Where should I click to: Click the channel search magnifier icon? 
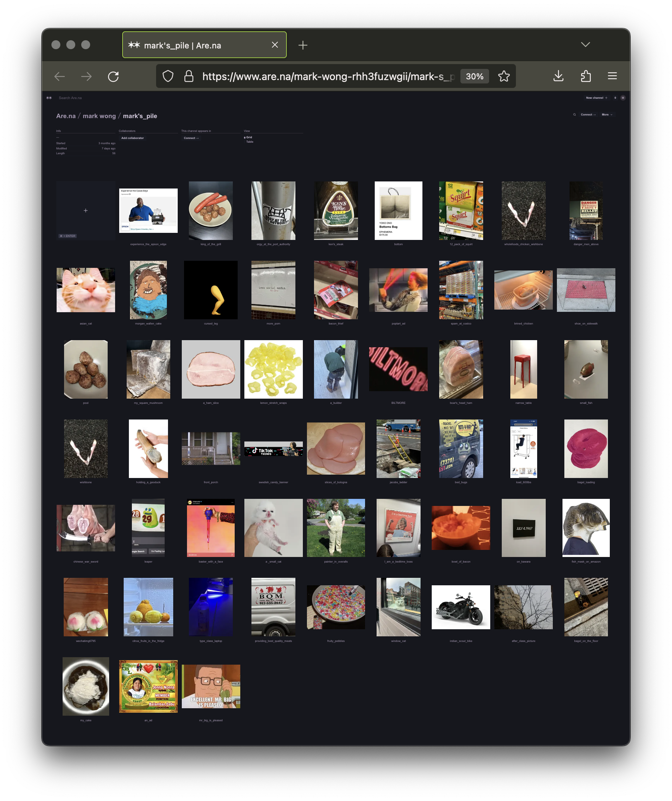574,115
